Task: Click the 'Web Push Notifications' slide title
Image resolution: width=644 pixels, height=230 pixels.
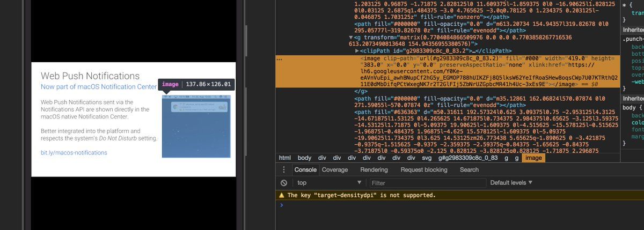Action: [90, 76]
